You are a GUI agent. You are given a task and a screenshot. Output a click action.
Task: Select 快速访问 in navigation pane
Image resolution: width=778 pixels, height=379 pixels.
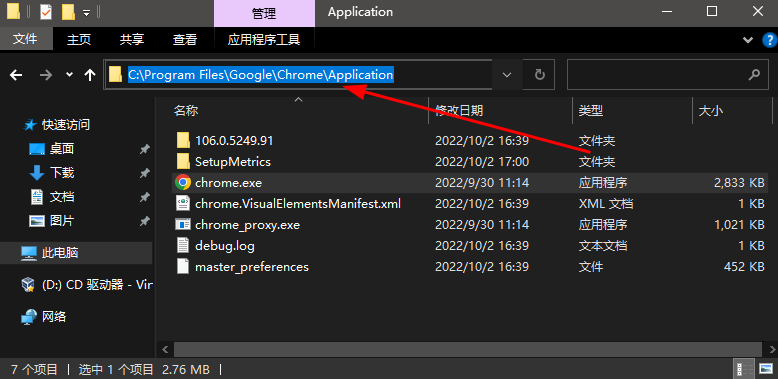(x=65, y=125)
